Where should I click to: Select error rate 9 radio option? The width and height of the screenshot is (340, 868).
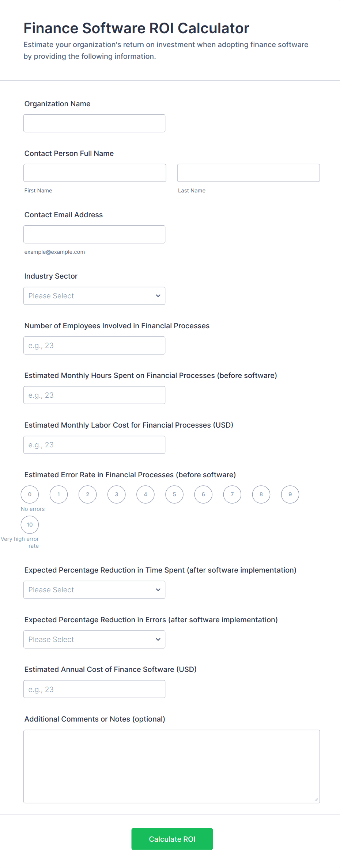290,494
